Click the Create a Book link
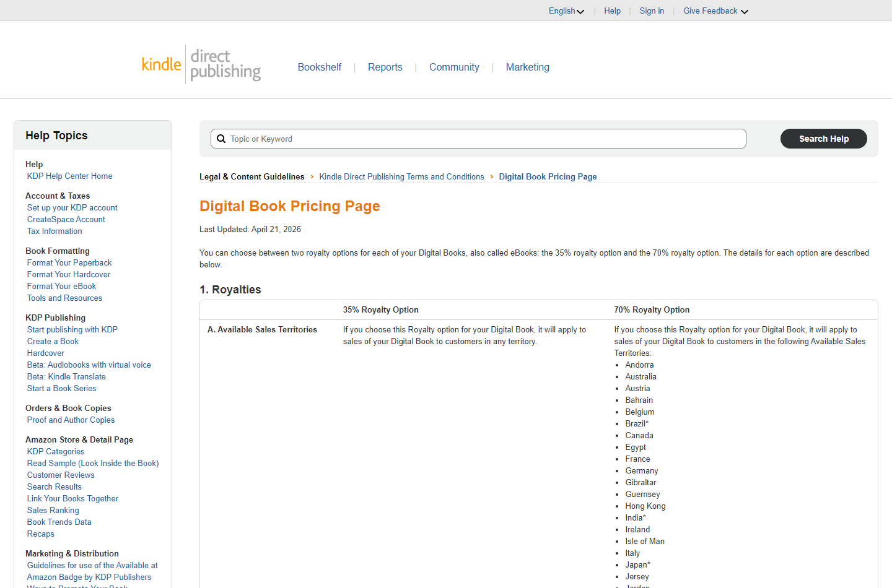The width and height of the screenshot is (892, 588). point(53,342)
